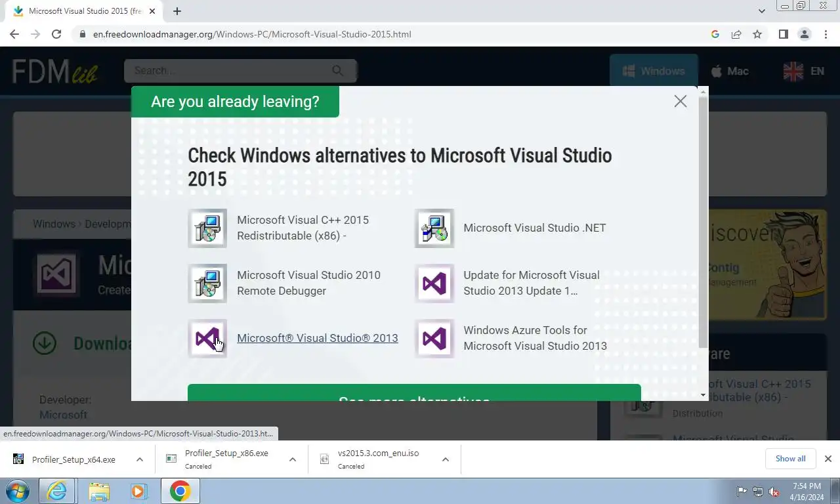Reload the current page
Screen dimensions: 840x504
pos(56,34)
